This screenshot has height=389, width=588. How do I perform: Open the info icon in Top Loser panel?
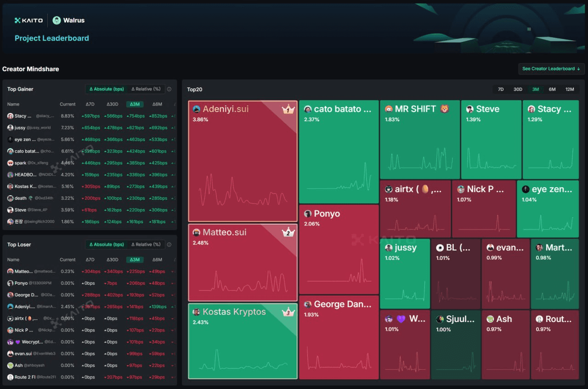pos(169,244)
